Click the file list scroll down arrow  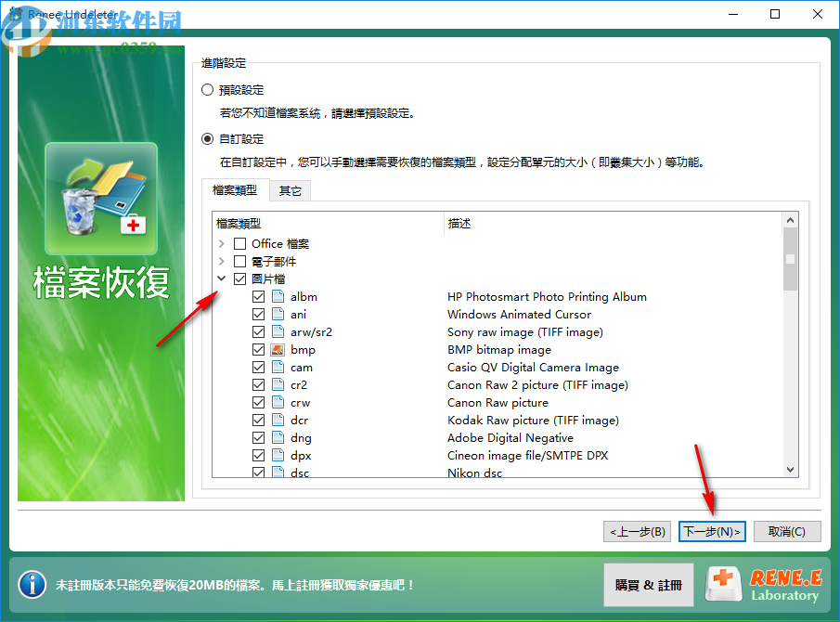click(790, 470)
